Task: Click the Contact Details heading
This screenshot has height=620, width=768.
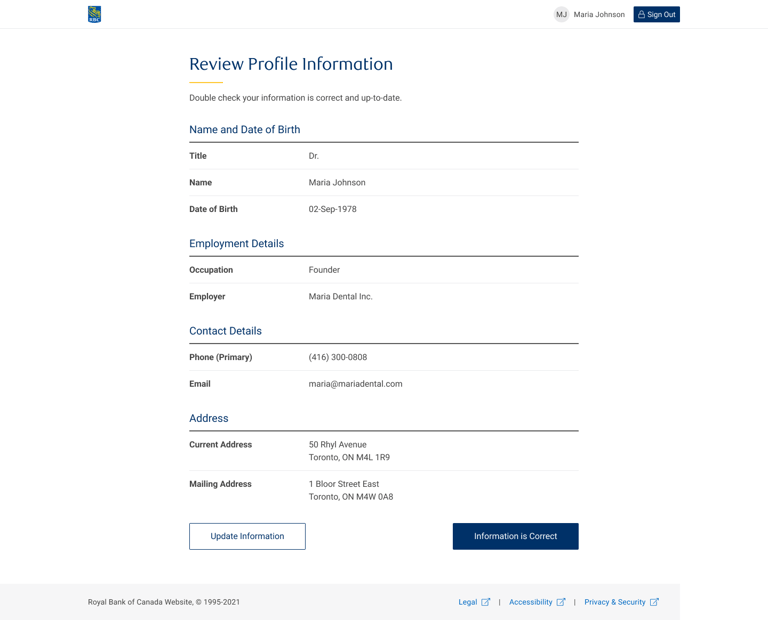Action: point(225,331)
